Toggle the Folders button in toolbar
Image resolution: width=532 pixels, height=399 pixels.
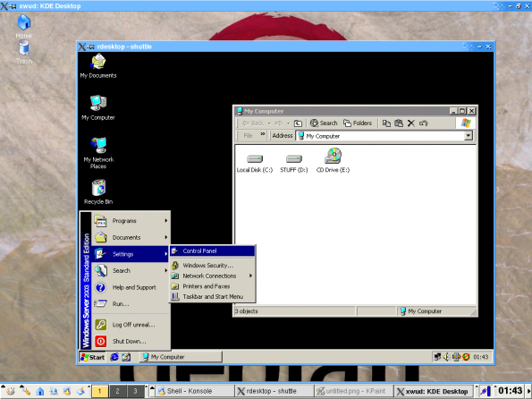pyautogui.click(x=358, y=123)
